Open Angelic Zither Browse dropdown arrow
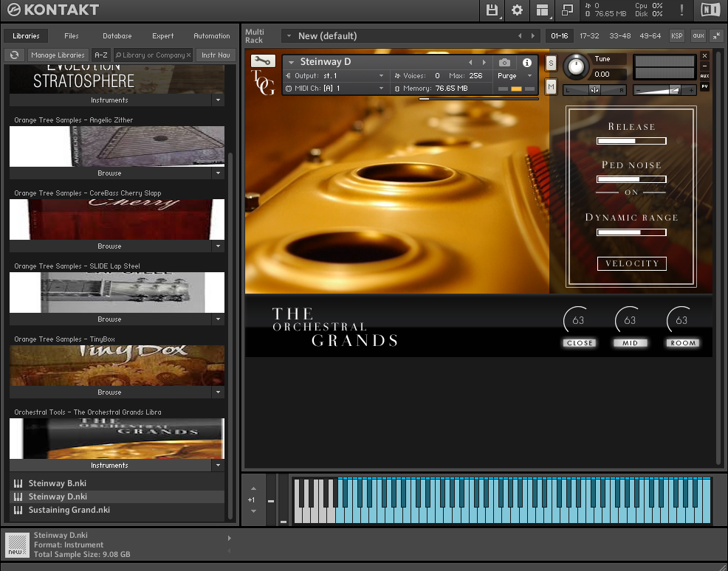This screenshot has width=728, height=571. point(219,173)
